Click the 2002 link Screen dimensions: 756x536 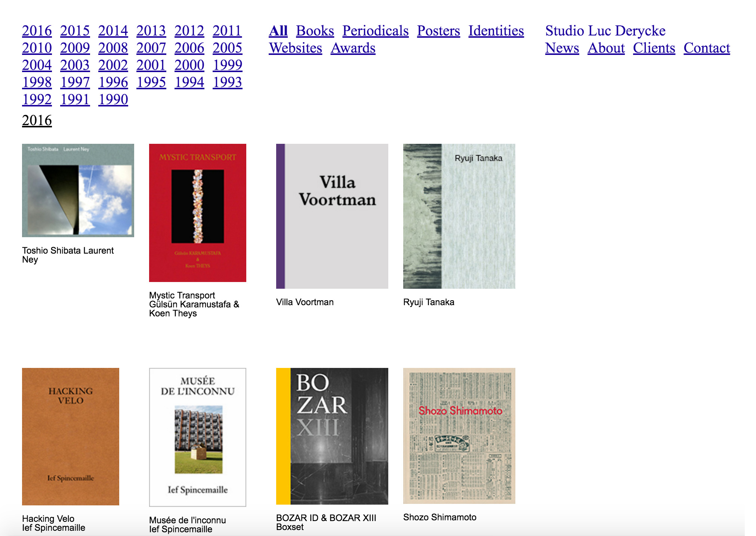pyautogui.click(x=113, y=65)
